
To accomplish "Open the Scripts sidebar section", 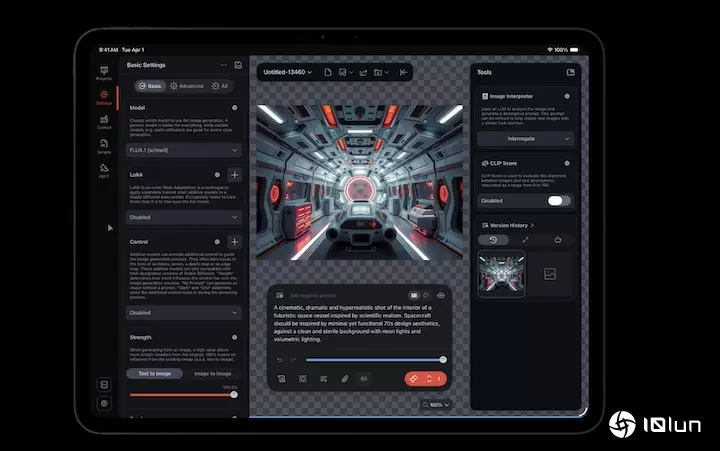I will click(x=103, y=148).
